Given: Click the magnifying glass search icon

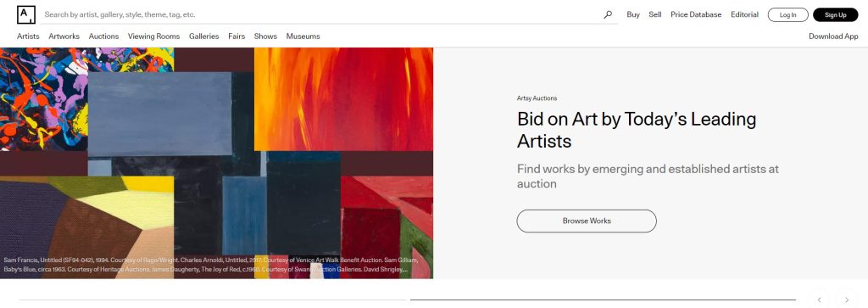Looking at the screenshot, I should [x=608, y=15].
